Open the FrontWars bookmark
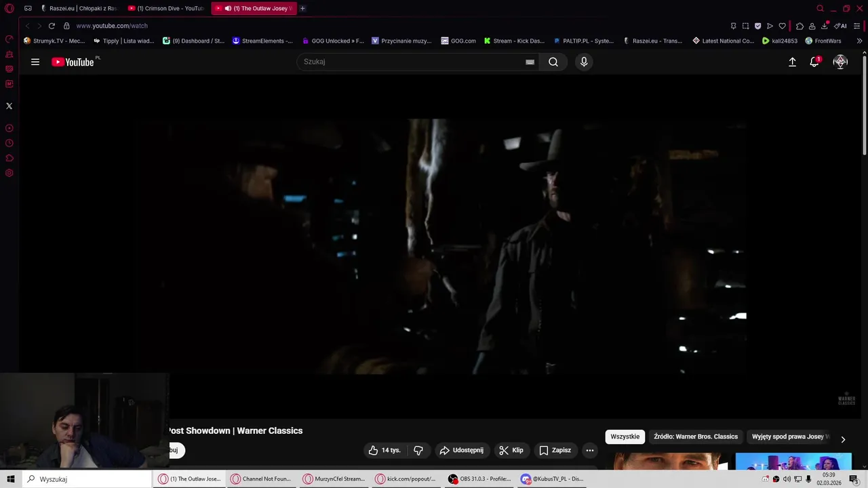 [823, 41]
